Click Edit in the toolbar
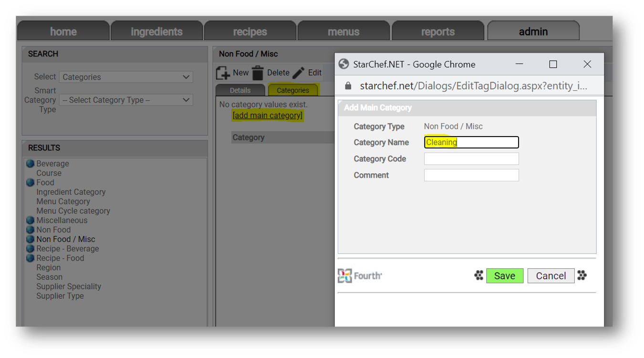 (x=315, y=73)
